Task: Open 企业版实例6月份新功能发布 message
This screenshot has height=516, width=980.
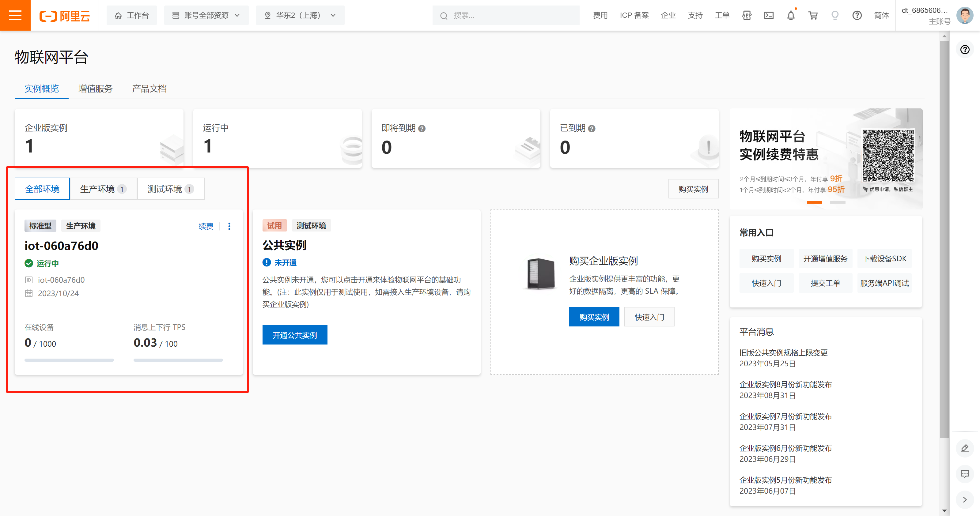Action: point(785,448)
